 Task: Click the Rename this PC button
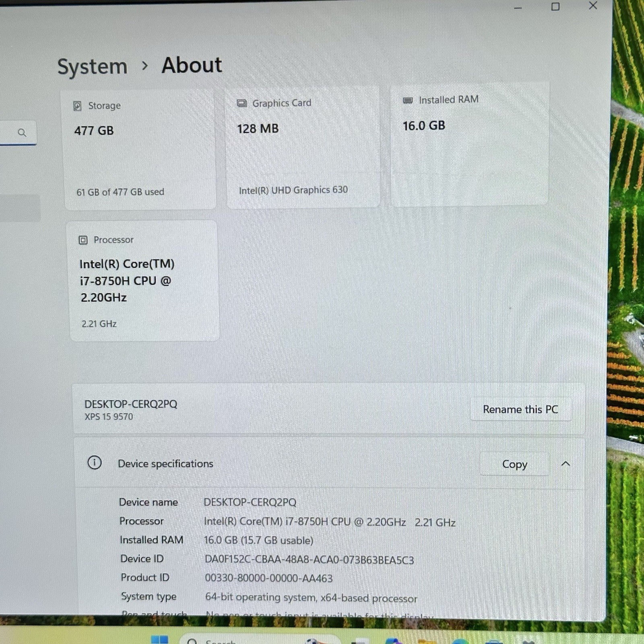click(520, 409)
